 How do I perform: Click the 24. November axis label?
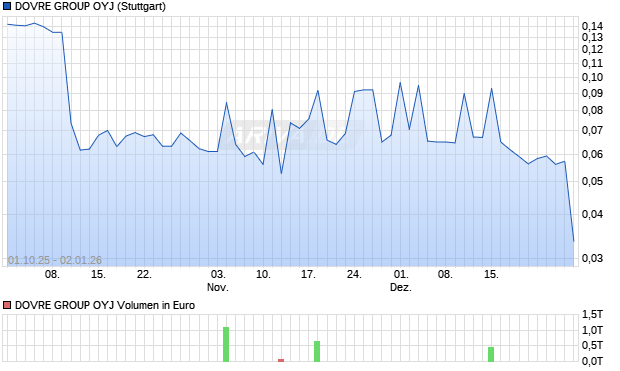[x=354, y=274]
